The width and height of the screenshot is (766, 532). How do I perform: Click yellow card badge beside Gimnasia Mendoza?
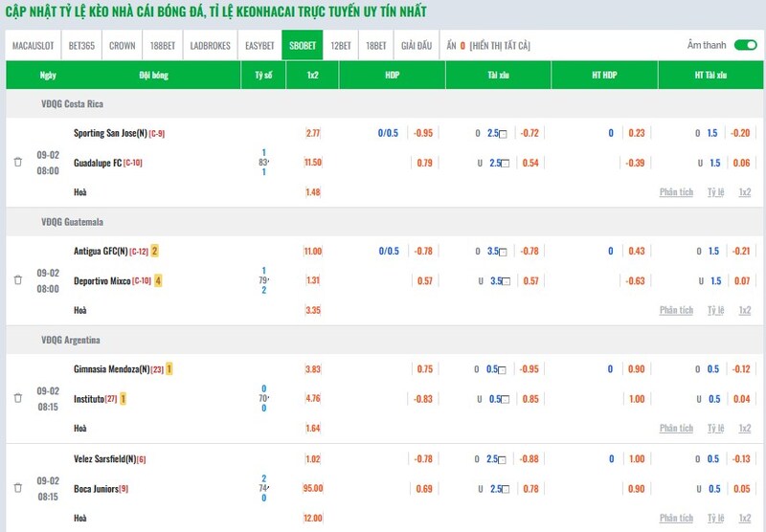[x=169, y=369]
